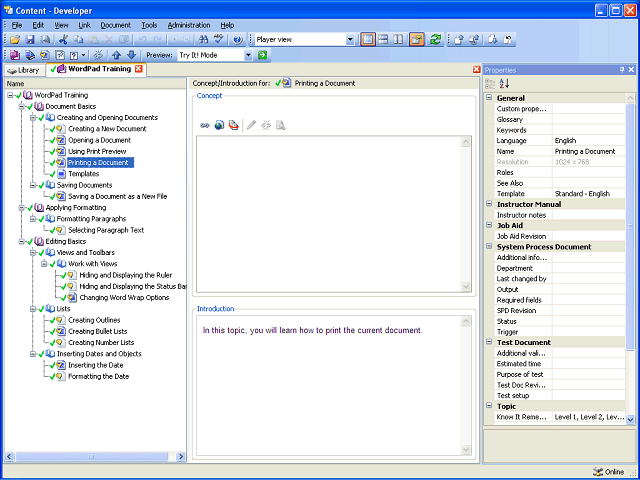Image resolution: width=640 pixels, height=480 pixels.
Task: Click the Copy icon in the toolbar
Action: point(78,40)
